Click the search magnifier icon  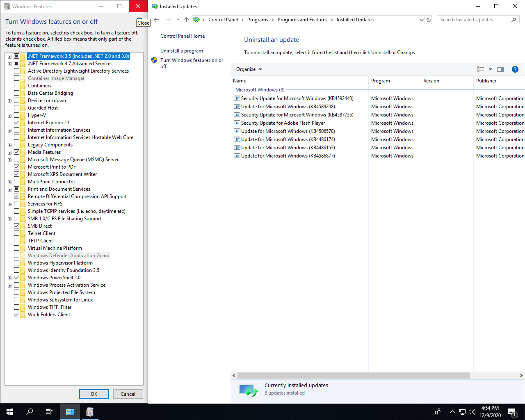pos(514,20)
